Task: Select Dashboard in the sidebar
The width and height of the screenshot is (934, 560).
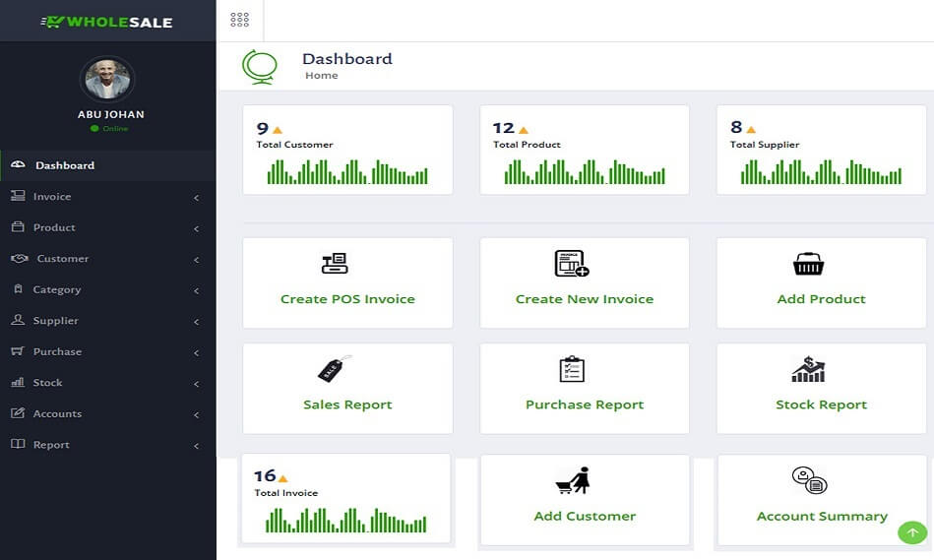Action: (108, 165)
